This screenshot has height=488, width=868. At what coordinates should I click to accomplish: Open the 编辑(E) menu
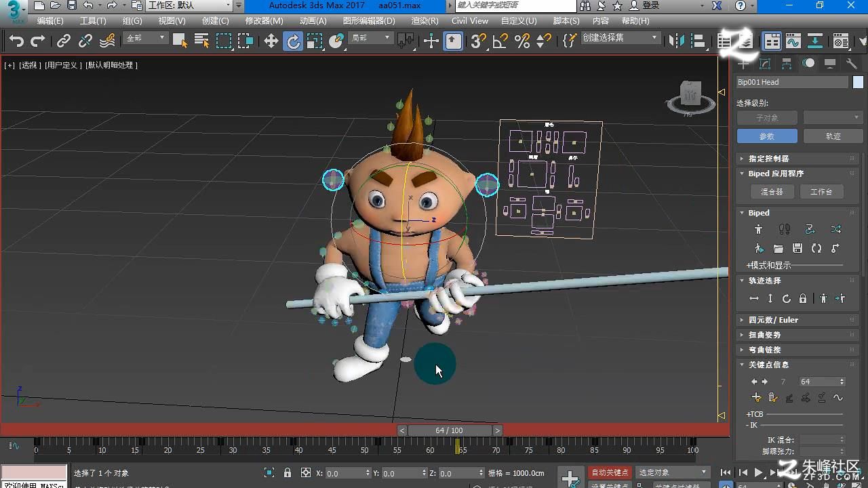pos(50,21)
